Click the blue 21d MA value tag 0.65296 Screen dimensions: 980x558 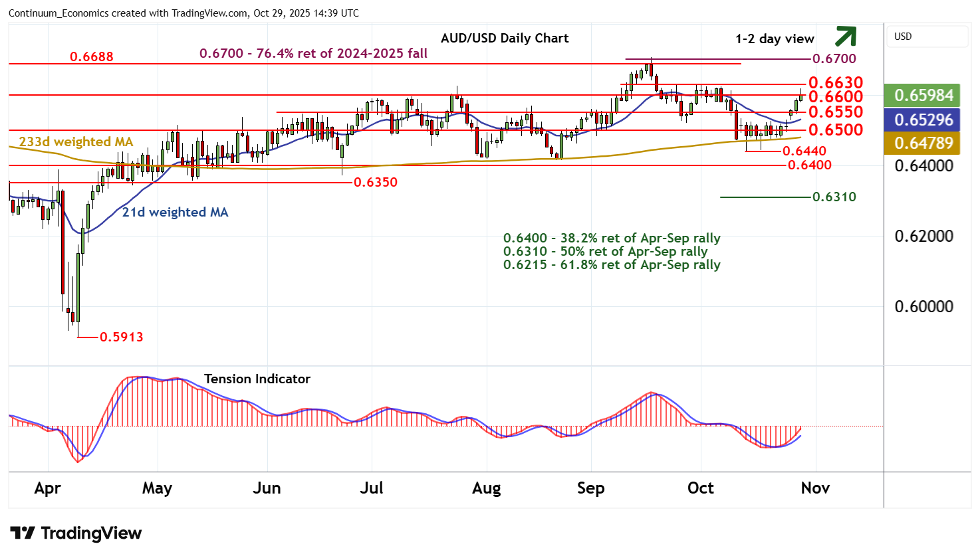coord(923,120)
